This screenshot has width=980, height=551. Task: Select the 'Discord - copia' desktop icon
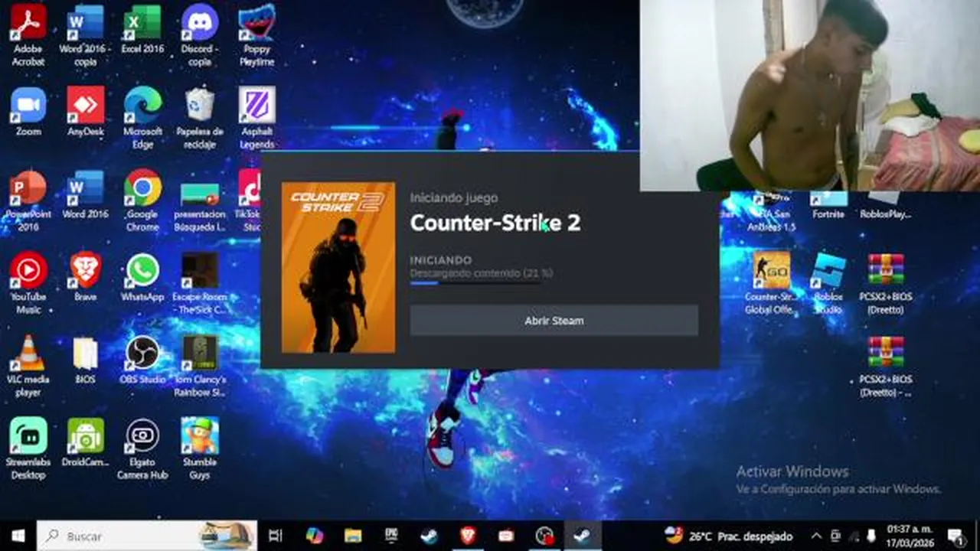coord(200,35)
